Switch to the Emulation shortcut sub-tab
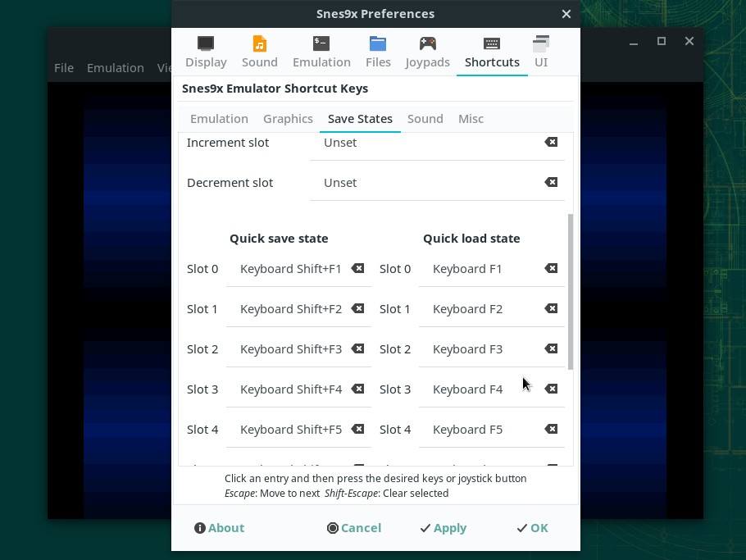746x560 pixels. click(x=220, y=119)
